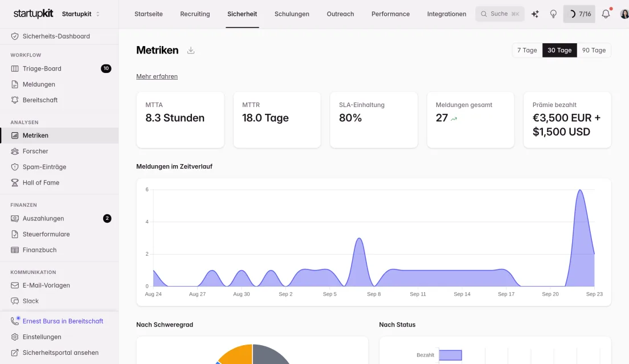Click the Sep 14 axis label
The image size is (629, 364).
point(461,295)
